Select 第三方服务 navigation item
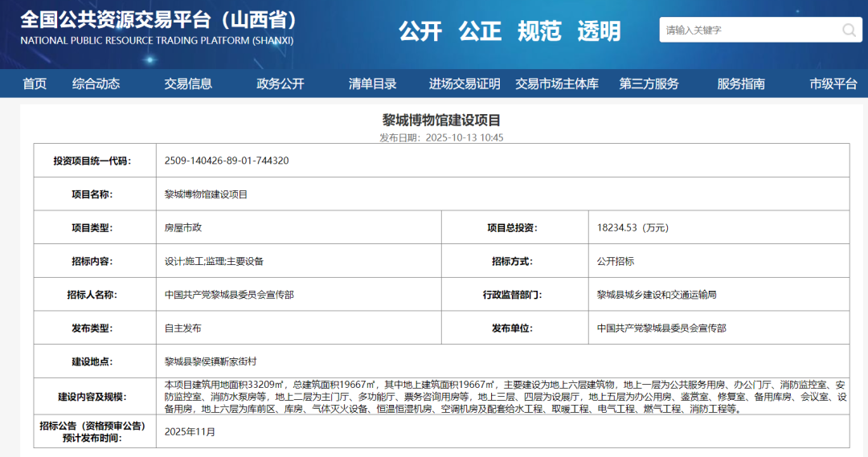 [649, 84]
